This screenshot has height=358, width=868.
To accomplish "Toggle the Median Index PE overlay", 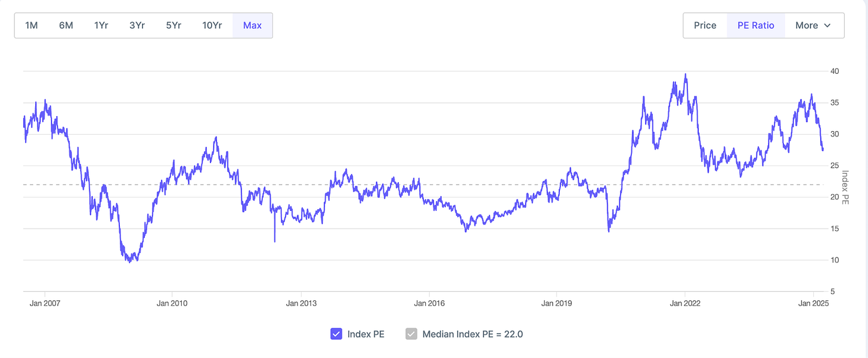I will coord(411,334).
